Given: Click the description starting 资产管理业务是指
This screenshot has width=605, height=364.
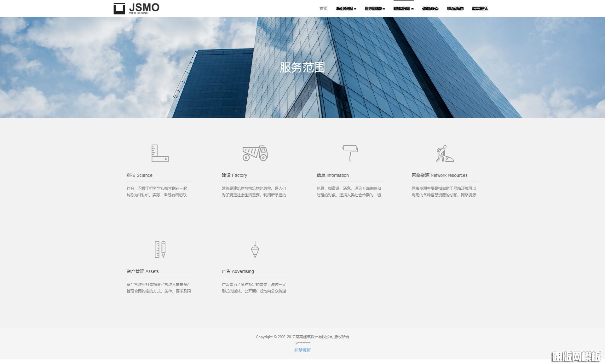Looking at the screenshot, I should coord(159,288).
